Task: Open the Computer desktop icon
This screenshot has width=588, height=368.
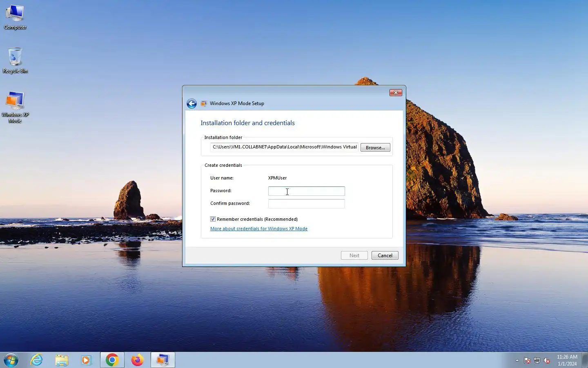Action: pos(15,17)
